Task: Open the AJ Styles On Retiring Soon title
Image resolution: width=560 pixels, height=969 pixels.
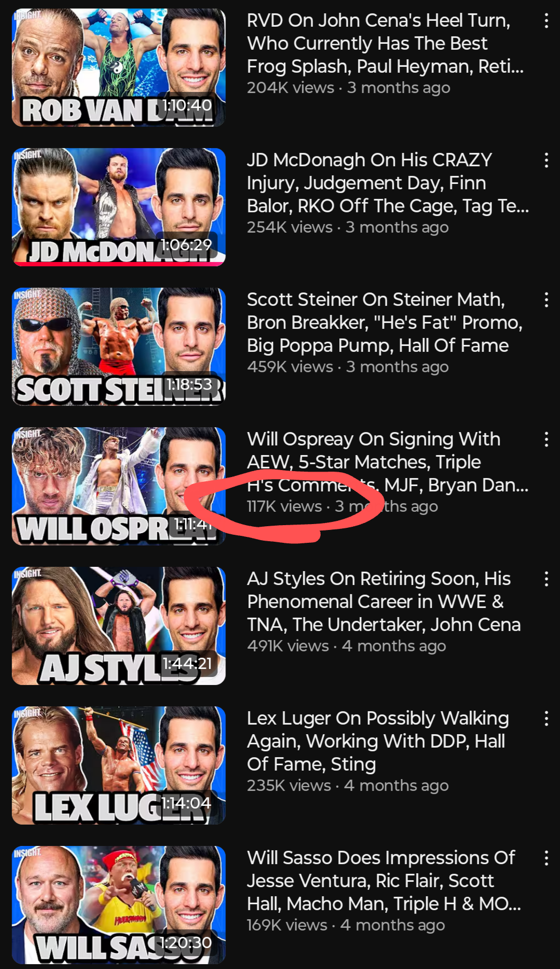Action: 384,602
